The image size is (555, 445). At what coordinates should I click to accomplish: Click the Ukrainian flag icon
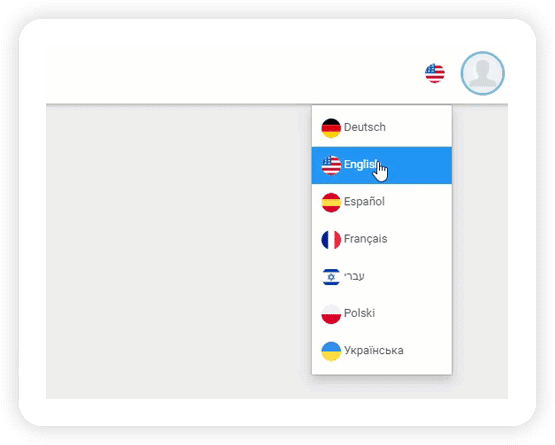coord(331,351)
